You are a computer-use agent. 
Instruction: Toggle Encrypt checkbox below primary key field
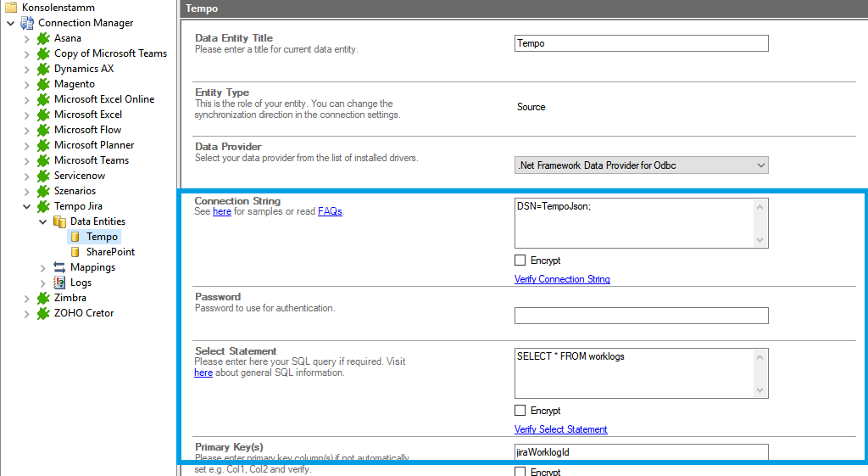[520, 471]
